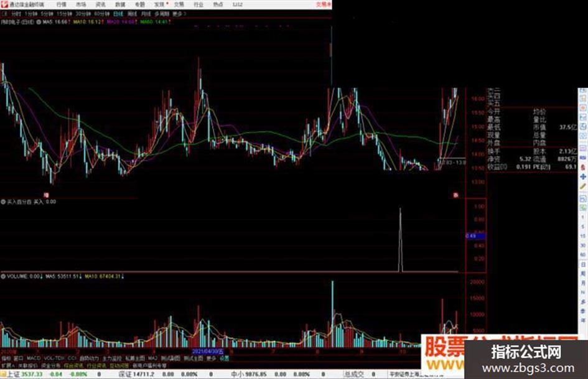
Task: Select the 周线 weekly period
Action: (132, 14)
